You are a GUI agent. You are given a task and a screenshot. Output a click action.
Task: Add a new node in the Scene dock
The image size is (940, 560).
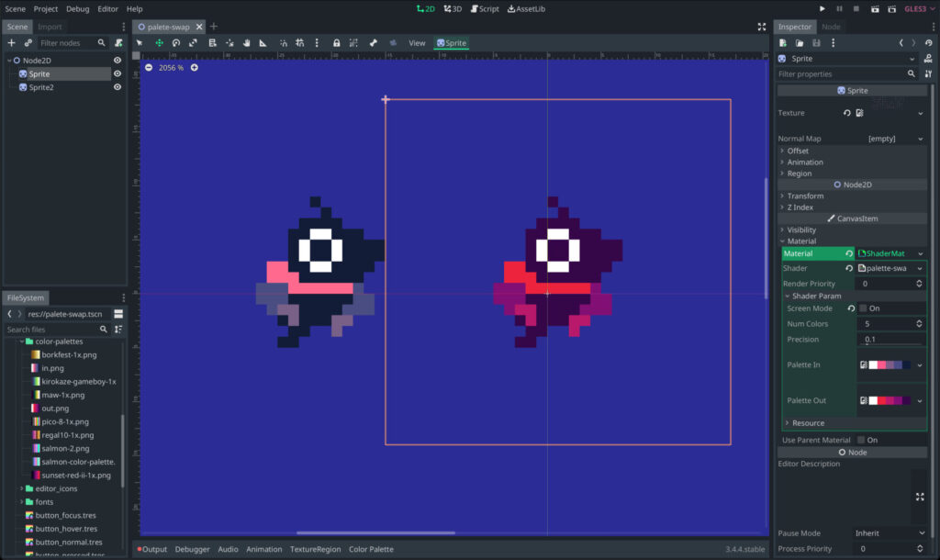pyautogui.click(x=11, y=43)
